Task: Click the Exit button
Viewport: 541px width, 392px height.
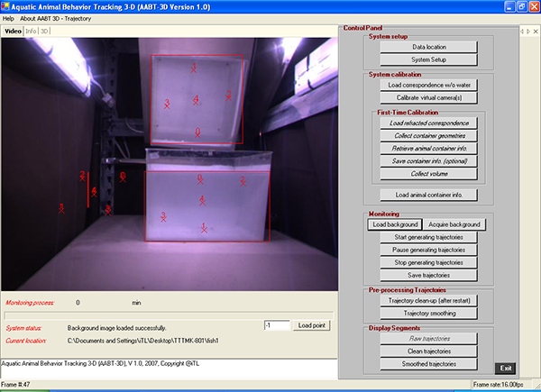Action: 508,369
